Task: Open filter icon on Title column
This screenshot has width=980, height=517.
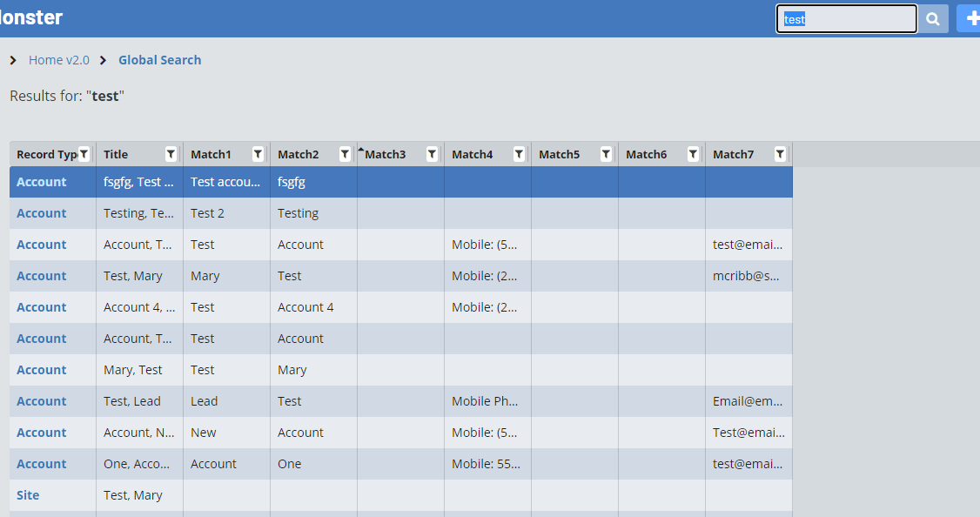Action: tap(171, 154)
